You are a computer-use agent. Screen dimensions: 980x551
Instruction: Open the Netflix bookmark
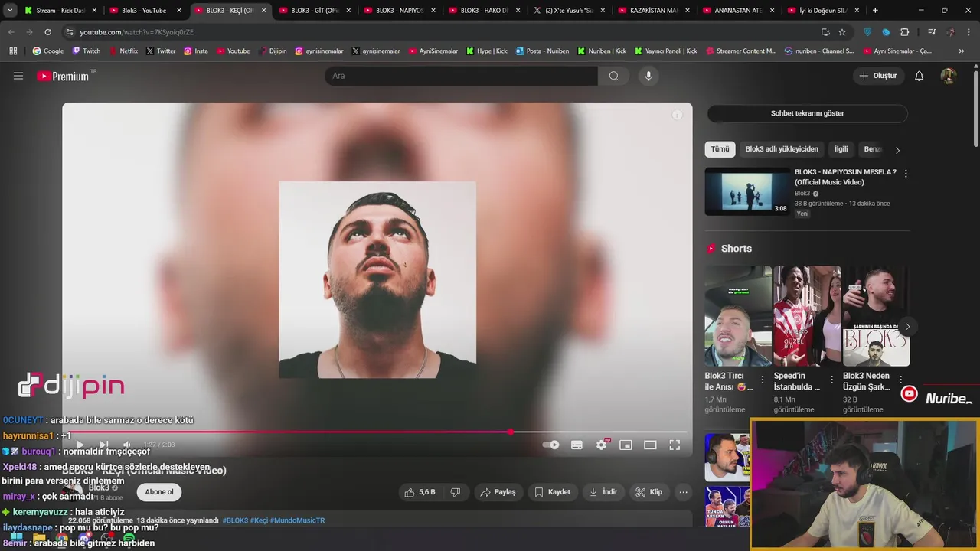click(122, 51)
